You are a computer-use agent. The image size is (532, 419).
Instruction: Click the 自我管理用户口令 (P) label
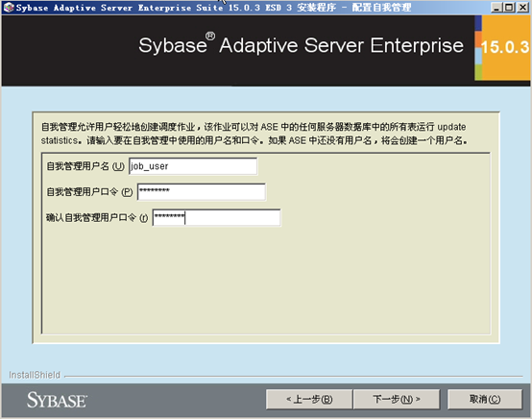pos(89,192)
